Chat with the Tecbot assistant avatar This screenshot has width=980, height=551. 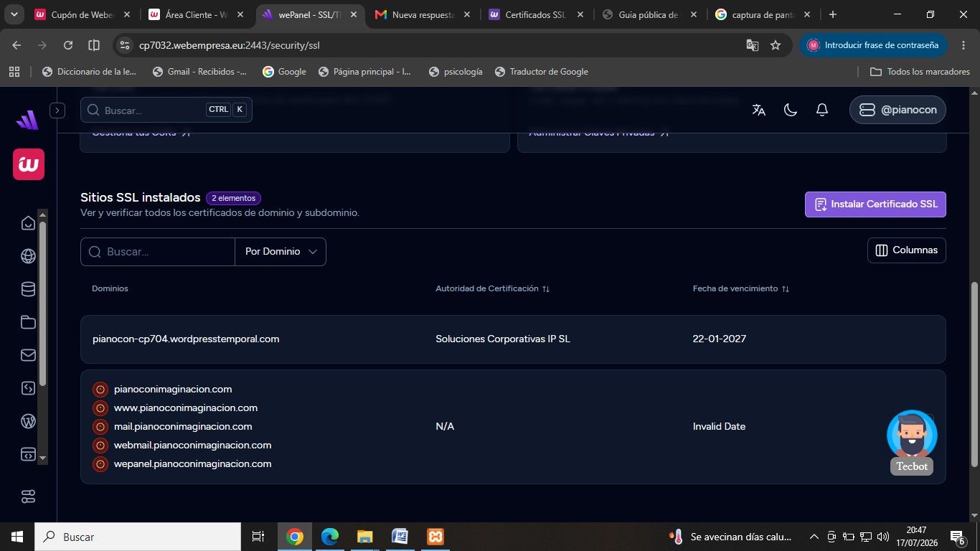point(912,435)
